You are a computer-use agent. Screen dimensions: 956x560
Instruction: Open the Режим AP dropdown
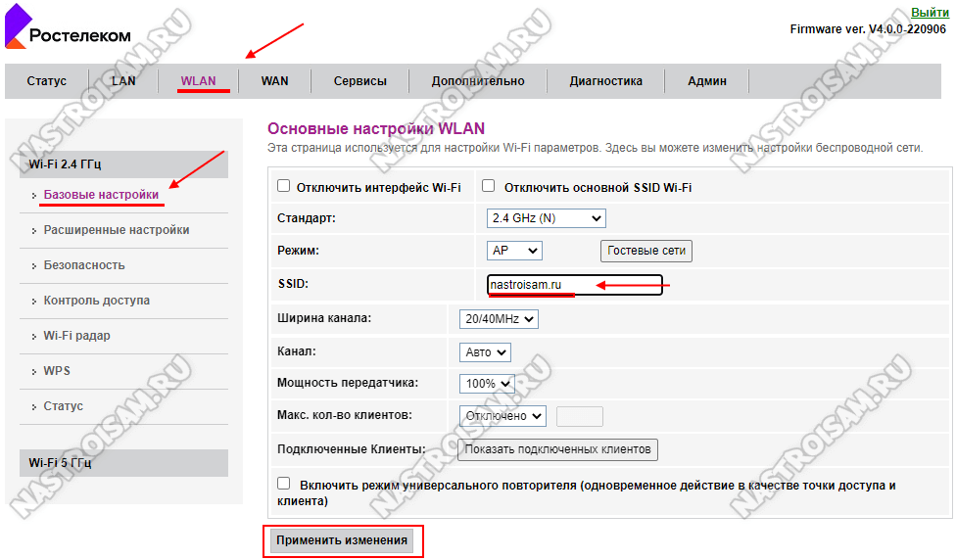pyautogui.click(x=514, y=251)
